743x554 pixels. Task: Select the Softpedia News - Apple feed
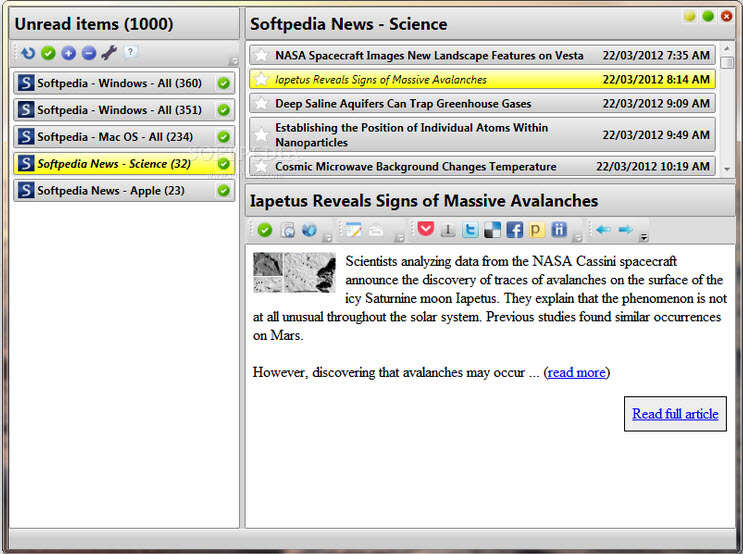pos(111,191)
